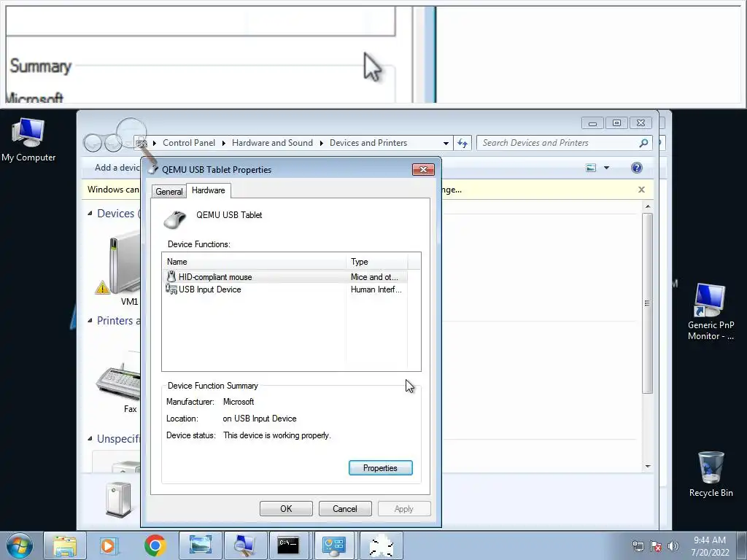Click the network tray icon

(x=638, y=546)
